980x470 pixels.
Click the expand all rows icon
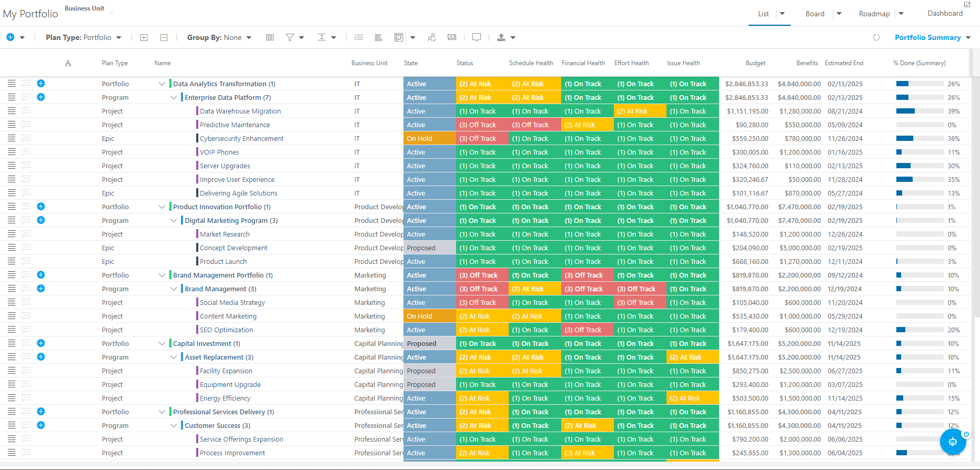[x=144, y=37]
